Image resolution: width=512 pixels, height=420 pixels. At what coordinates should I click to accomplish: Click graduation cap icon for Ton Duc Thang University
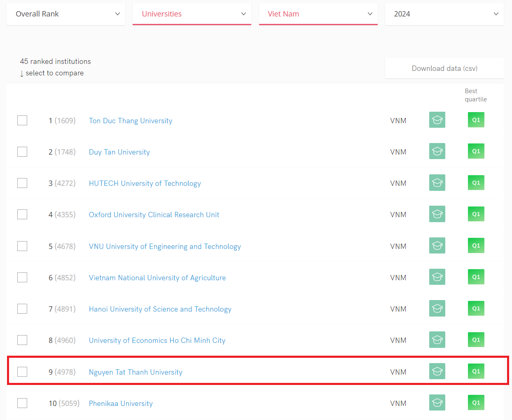point(437,120)
